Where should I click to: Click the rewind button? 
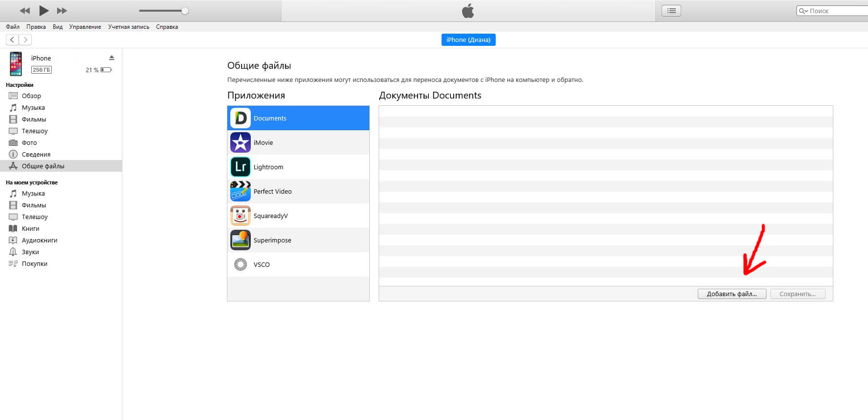(24, 11)
